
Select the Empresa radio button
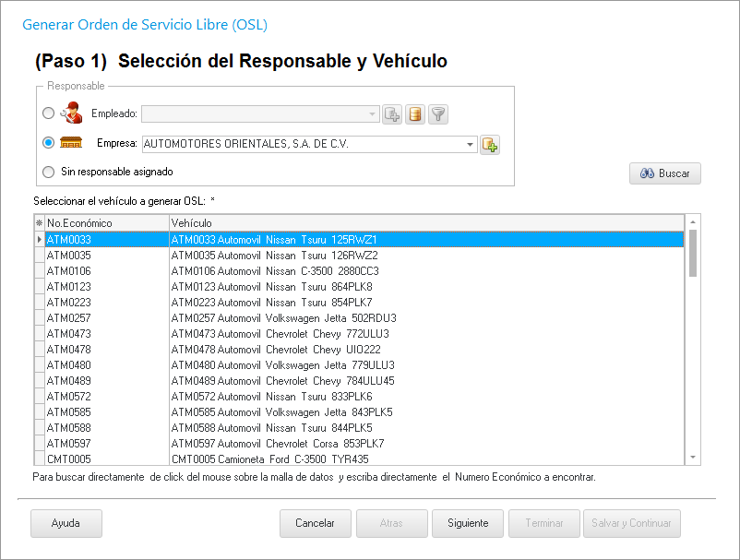(x=49, y=143)
